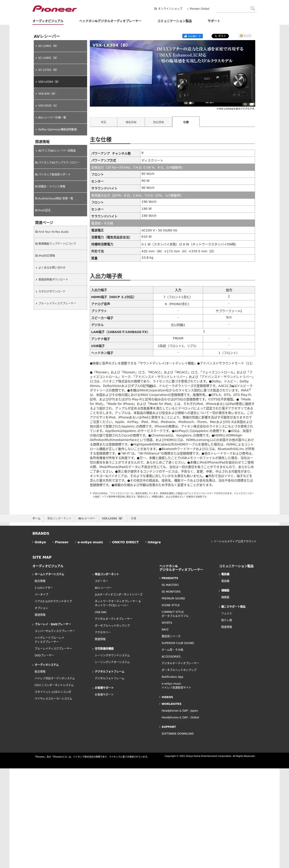The image size is (289, 868).
Task: Switch to the 特長 tab
Action: [103, 122]
